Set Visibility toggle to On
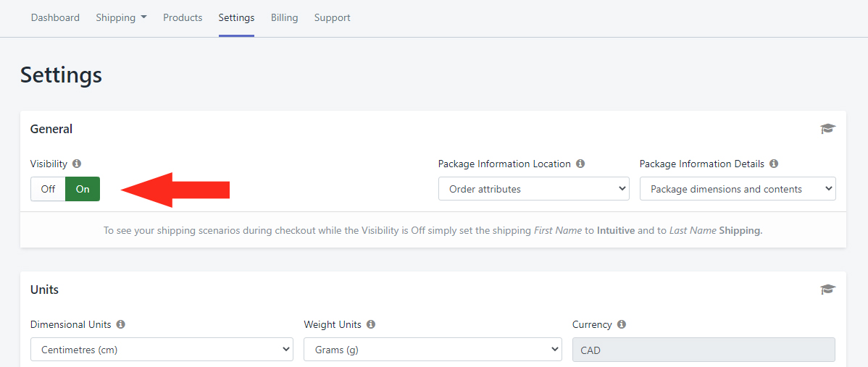Image resolution: width=868 pixels, height=367 pixels. tap(83, 189)
